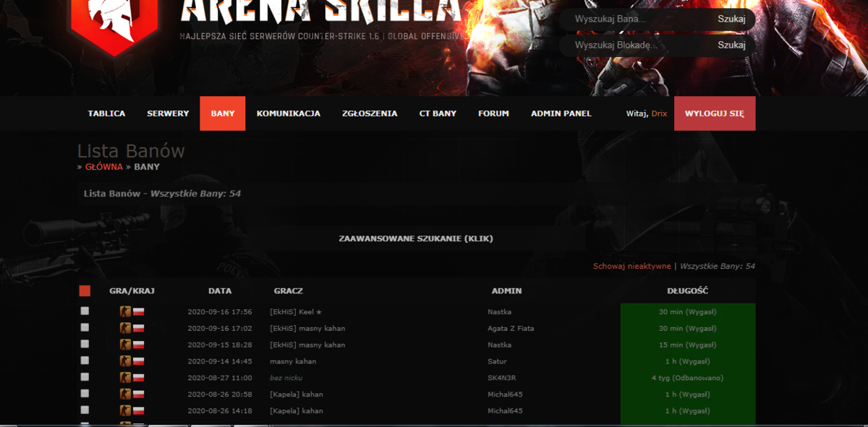This screenshot has height=427, width=868.
Task: Click the Polish flag in the SK4N3R row
Action: click(139, 378)
